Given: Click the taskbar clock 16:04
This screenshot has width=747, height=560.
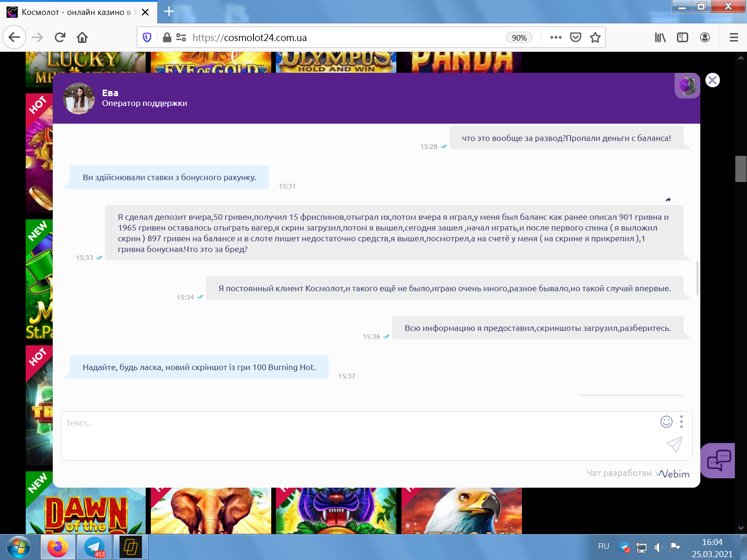Looking at the screenshot, I should 712,542.
